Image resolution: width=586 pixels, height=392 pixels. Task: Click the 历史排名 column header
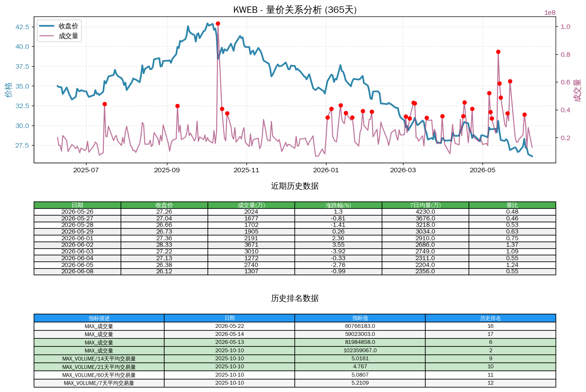click(490, 318)
